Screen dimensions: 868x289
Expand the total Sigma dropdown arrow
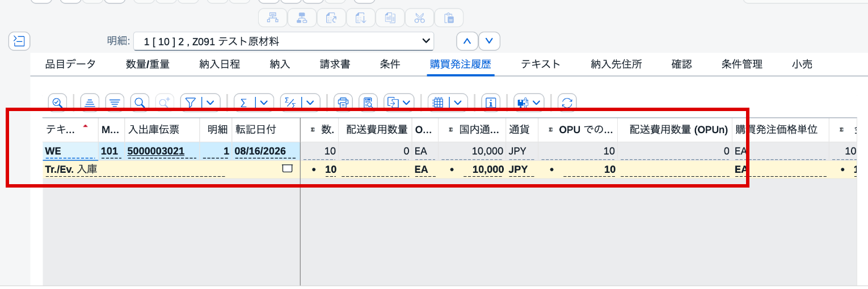click(265, 103)
